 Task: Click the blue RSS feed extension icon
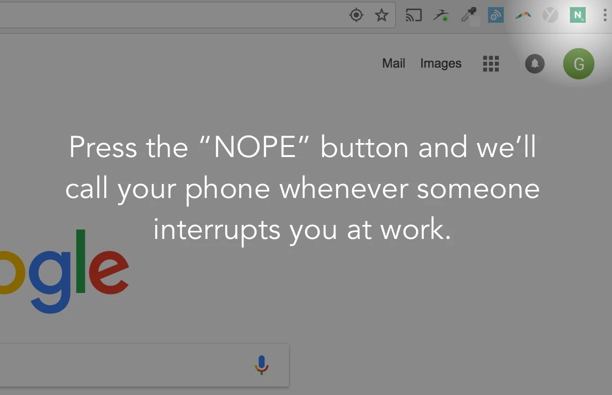point(496,15)
